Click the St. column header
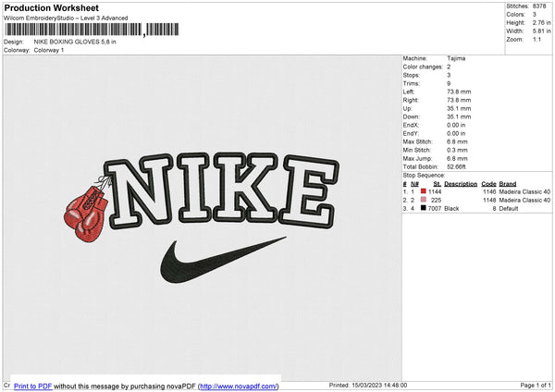 (x=438, y=184)
